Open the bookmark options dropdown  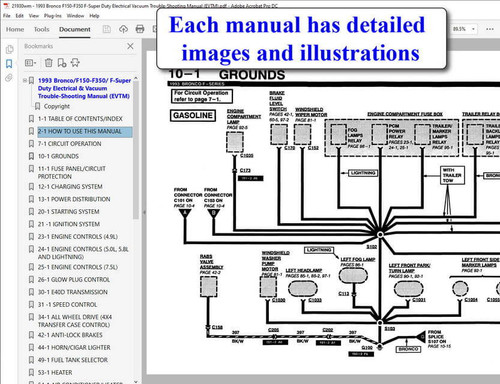point(30,63)
